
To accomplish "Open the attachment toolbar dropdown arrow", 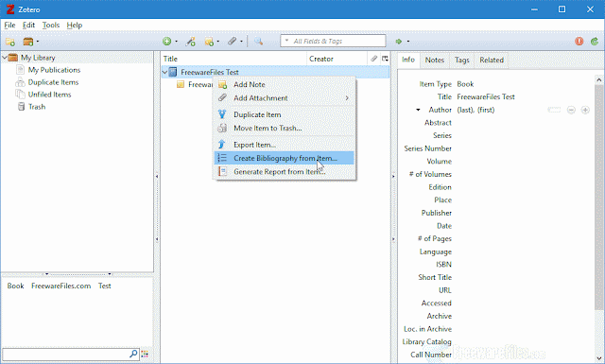I will pos(242,42).
